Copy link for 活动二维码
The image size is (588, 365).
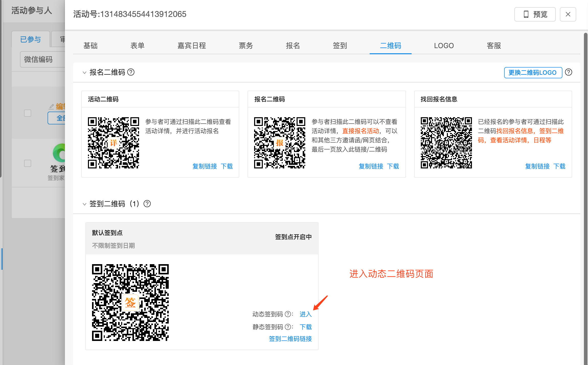205,166
